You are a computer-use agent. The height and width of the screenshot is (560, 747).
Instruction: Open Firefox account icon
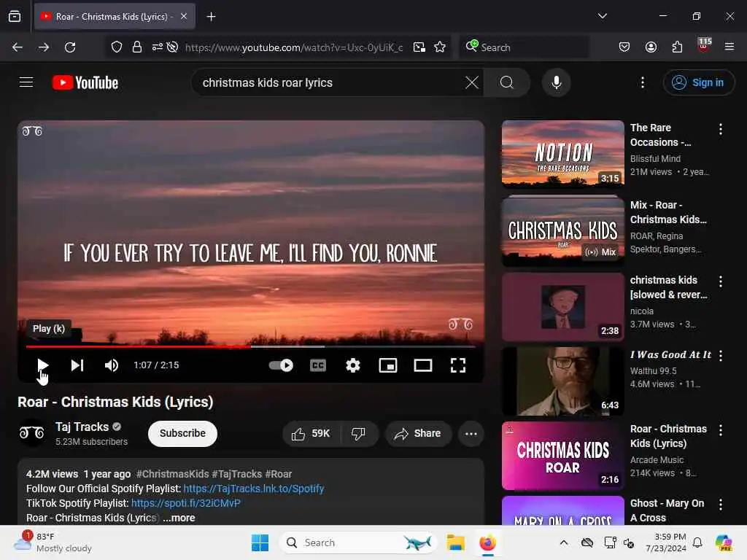(651, 47)
